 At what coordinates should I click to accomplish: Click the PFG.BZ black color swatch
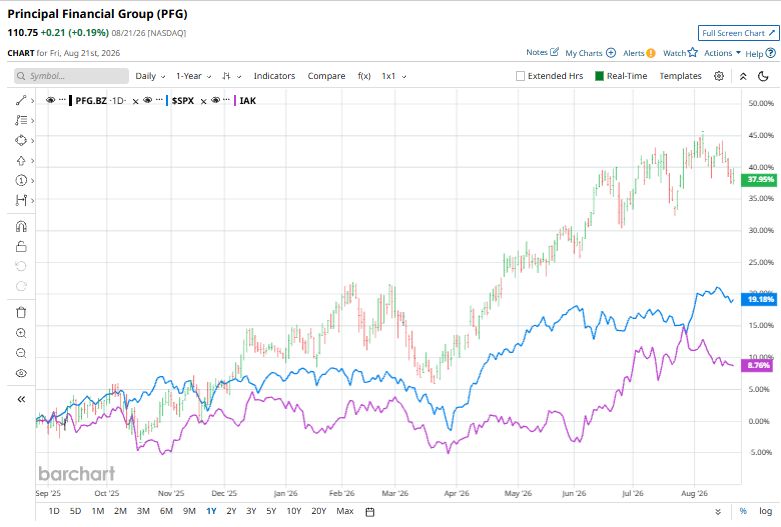71,101
